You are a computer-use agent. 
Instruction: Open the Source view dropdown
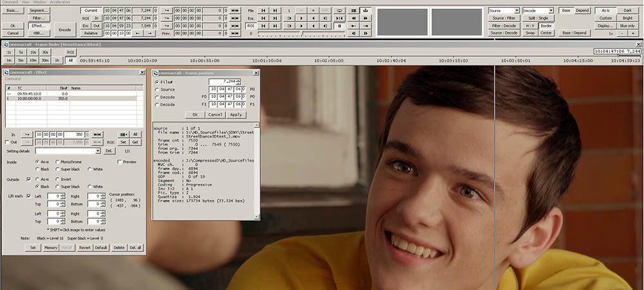click(516, 11)
